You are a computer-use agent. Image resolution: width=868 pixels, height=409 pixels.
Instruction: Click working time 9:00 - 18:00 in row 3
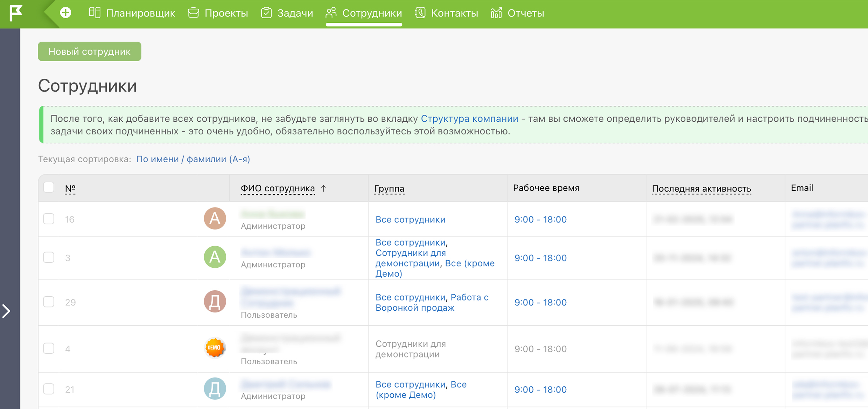click(x=540, y=258)
